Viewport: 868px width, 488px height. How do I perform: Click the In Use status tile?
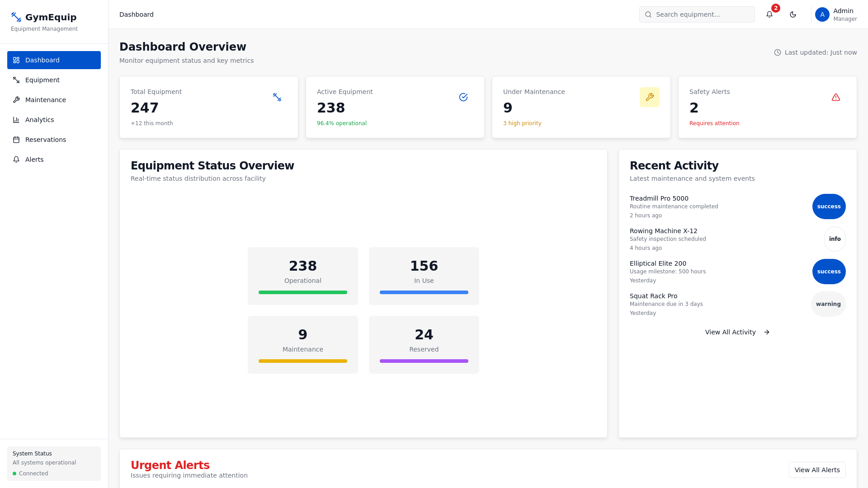[x=424, y=276]
